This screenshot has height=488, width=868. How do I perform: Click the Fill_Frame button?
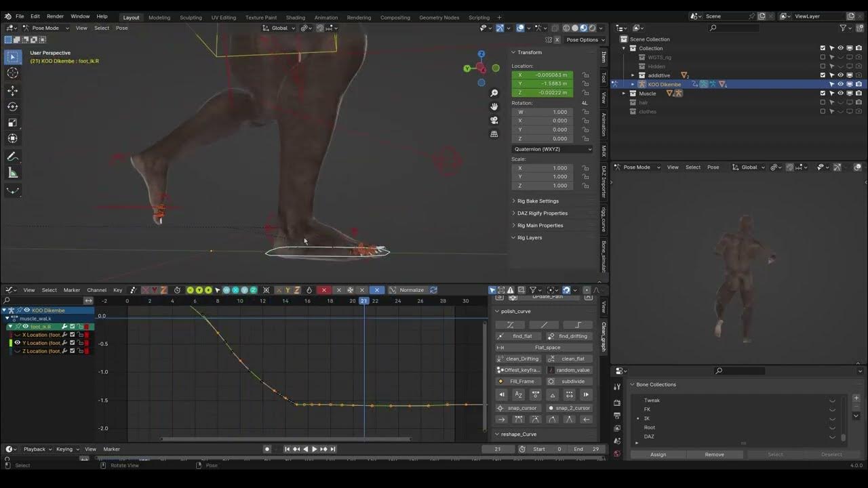[x=519, y=382]
